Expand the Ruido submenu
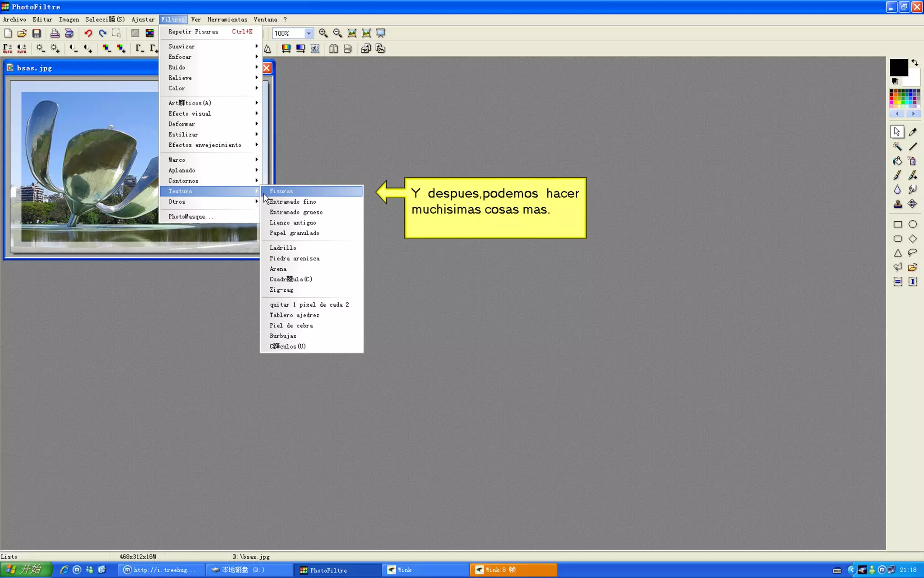The width and height of the screenshot is (924, 578). [210, 67]
